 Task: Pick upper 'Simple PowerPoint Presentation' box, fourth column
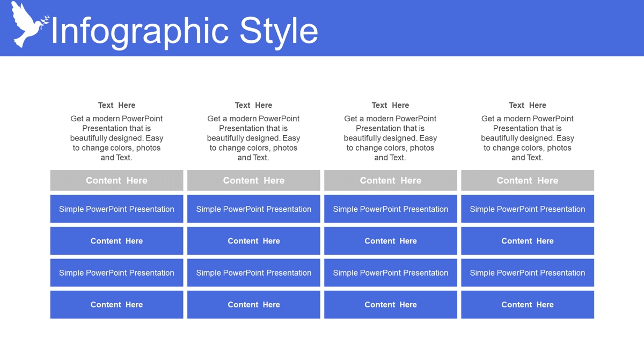[528, 209]
